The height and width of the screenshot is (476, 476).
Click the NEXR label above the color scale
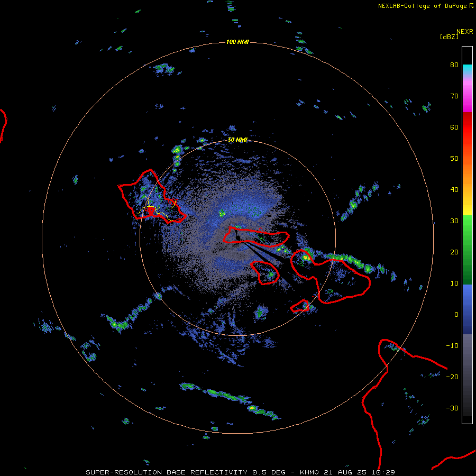(464, 32)
